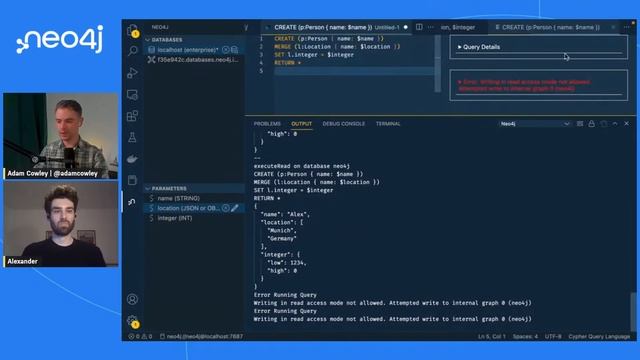640x360 pixels.
Task: Place cursor on empty editor line 5
Action: [x=354, y=71]
